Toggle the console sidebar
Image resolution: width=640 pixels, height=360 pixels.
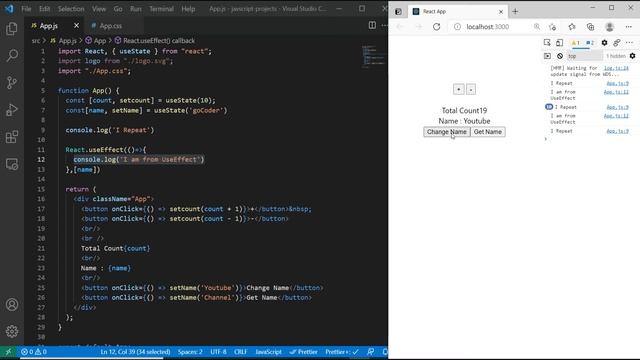click(547, 56)
